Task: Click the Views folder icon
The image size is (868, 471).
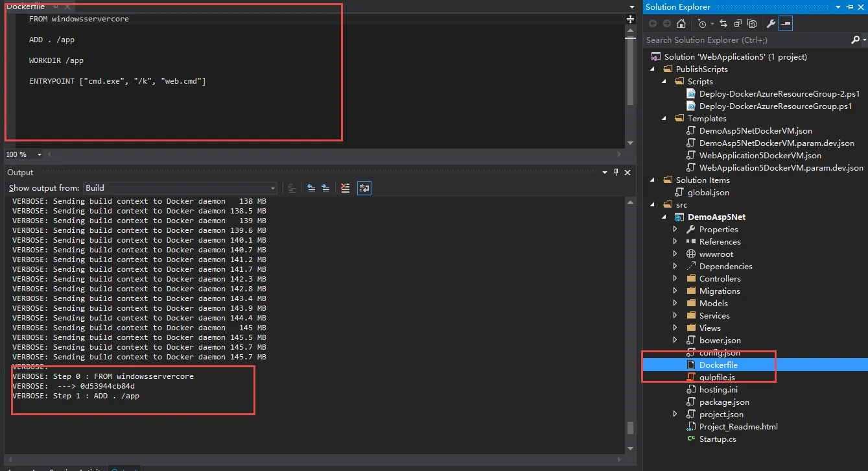Action: click(x=691, y=328)
